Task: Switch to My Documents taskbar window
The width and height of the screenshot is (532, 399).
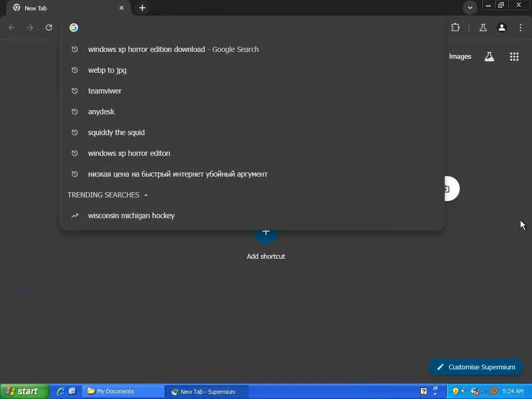Action: point(124,392)
